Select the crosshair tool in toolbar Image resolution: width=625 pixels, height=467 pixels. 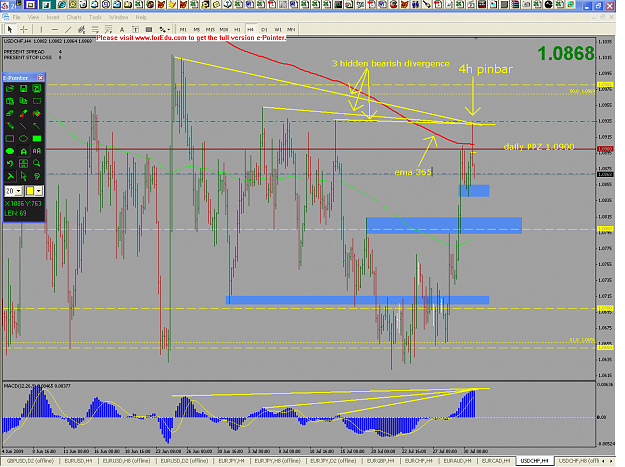24,29
